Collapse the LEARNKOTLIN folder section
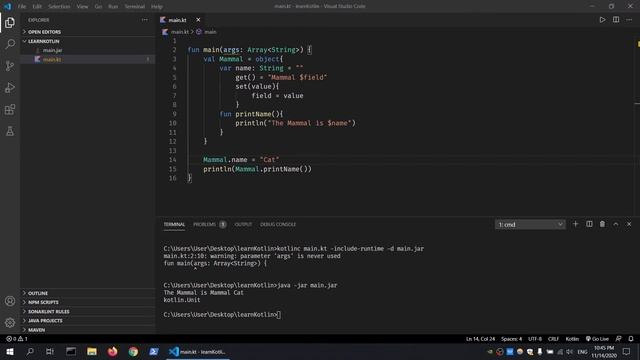 click(88, 41)
